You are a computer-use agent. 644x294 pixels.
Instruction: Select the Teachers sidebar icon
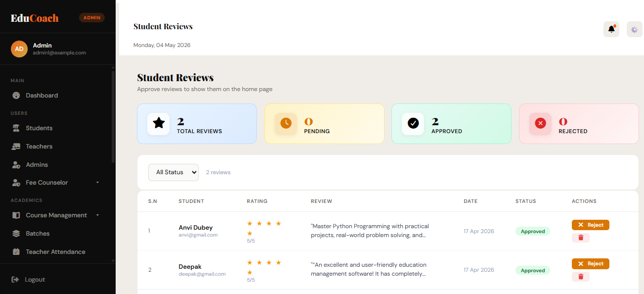[16, 147]
